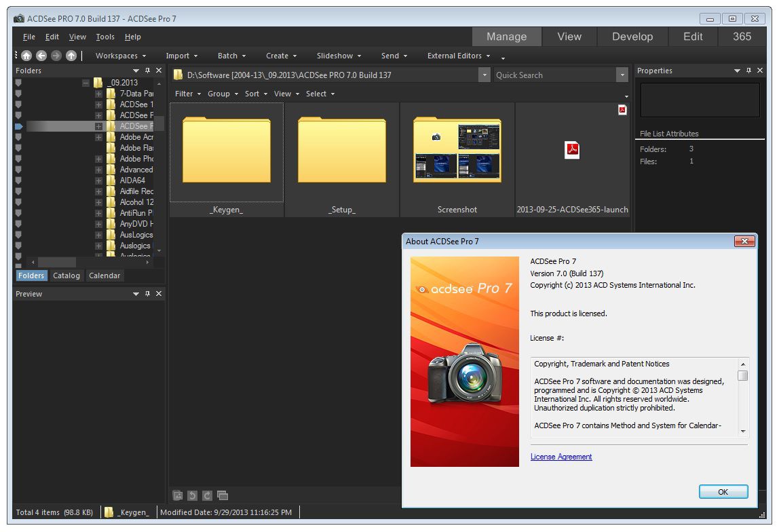Open the file list toolbar overflow arrow
Screen dimensions: 779x532
tap(626, 96)
